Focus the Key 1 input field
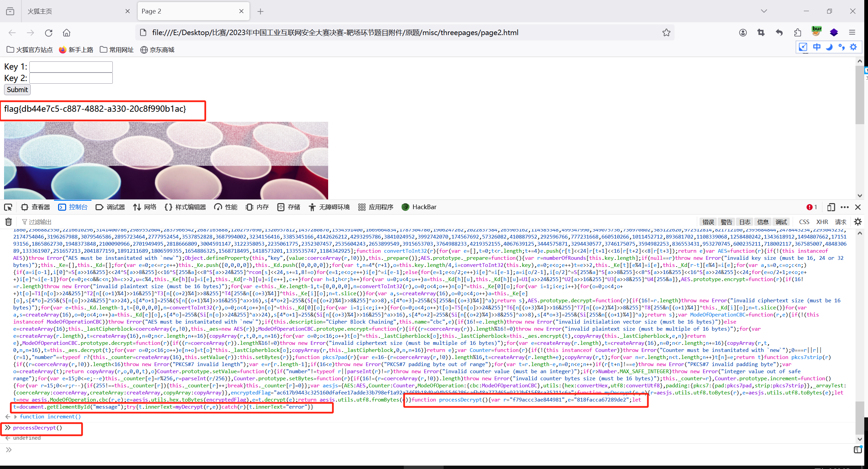 (71, 67)
